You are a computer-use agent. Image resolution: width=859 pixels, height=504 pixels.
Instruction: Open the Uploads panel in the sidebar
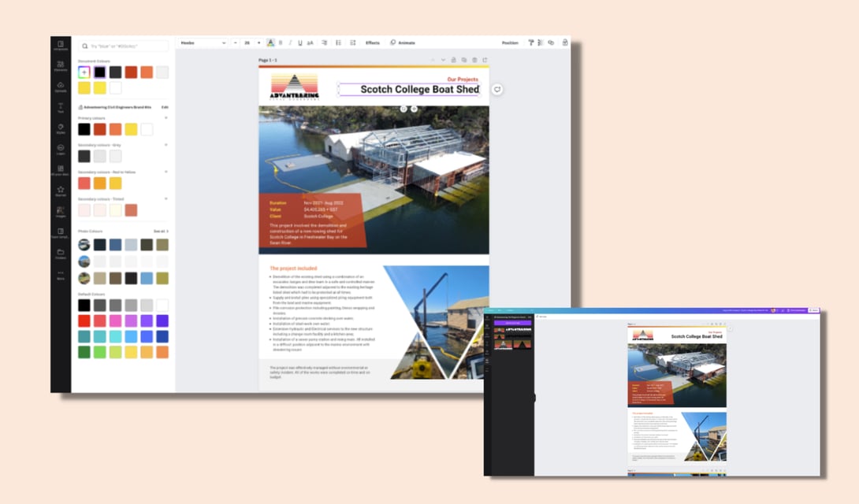click(x=61, y=87)
